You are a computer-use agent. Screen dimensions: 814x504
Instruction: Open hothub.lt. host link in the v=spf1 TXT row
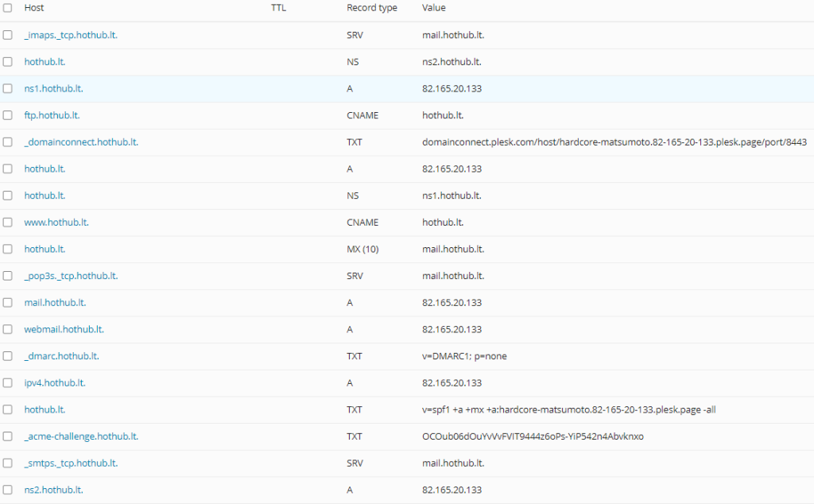(45, 409)
